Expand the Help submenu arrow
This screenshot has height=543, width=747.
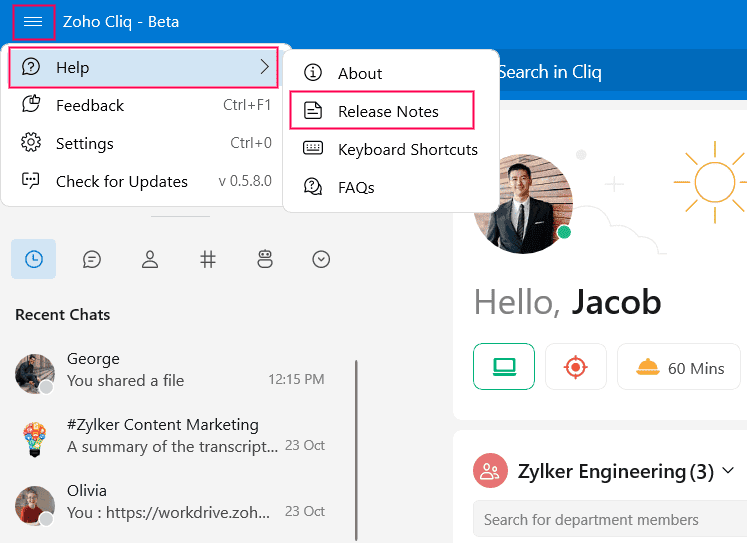coord(264,67)
